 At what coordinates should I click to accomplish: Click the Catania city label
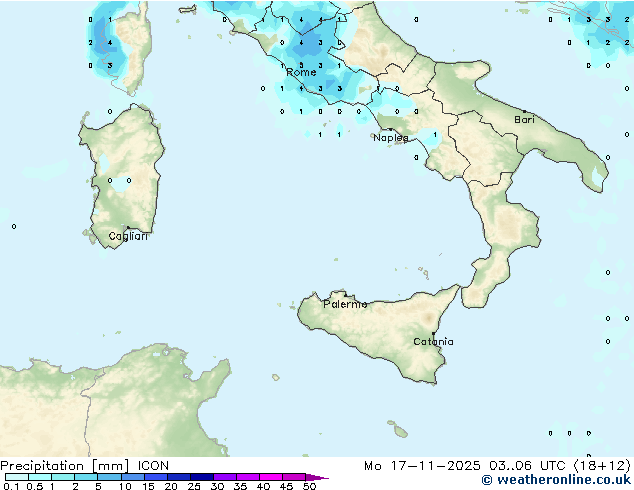[x=433, y=342]
